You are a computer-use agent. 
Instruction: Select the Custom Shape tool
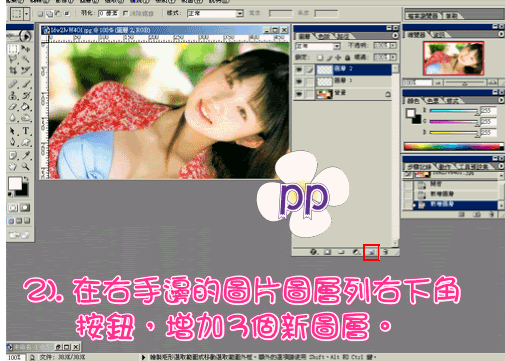(25, 142)
